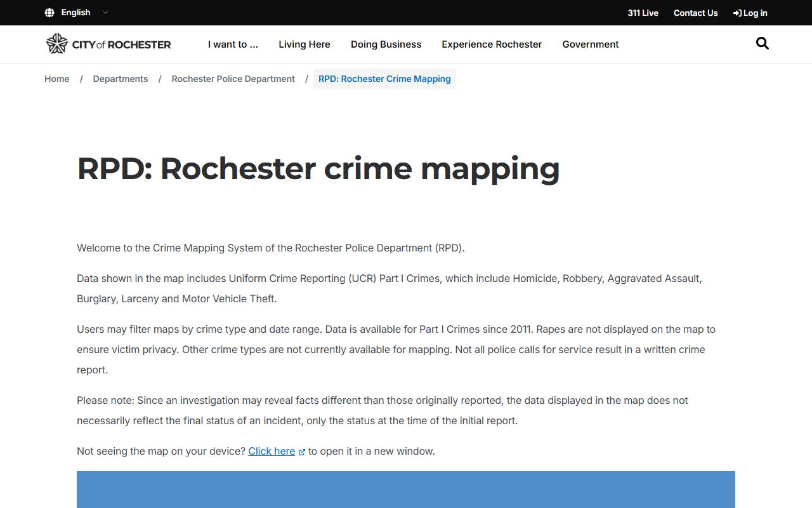Go to the Home breadcrumb

click(x=57, y=79)
